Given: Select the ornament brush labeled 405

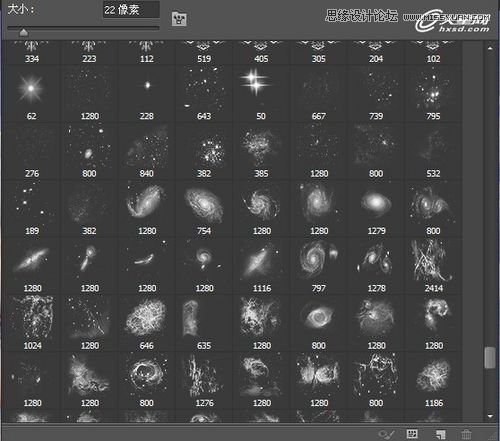Looking at the screenshot, I should (x=261, y=53).
